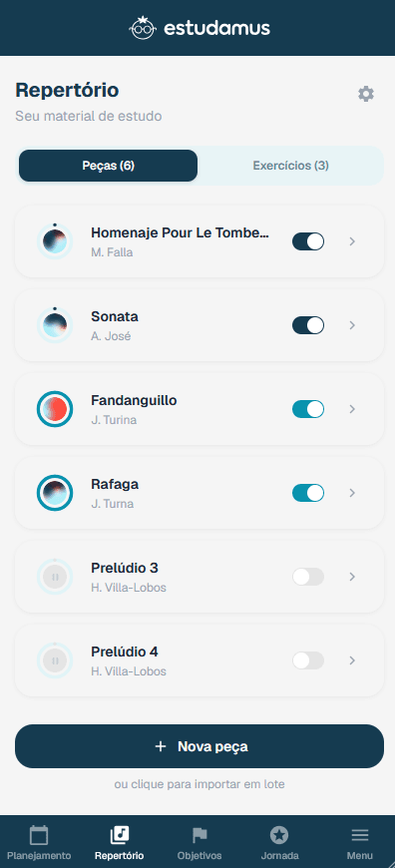The image size is (395, 868).
Task: Open Jornada star icon
Action: [x=279, y=835]
